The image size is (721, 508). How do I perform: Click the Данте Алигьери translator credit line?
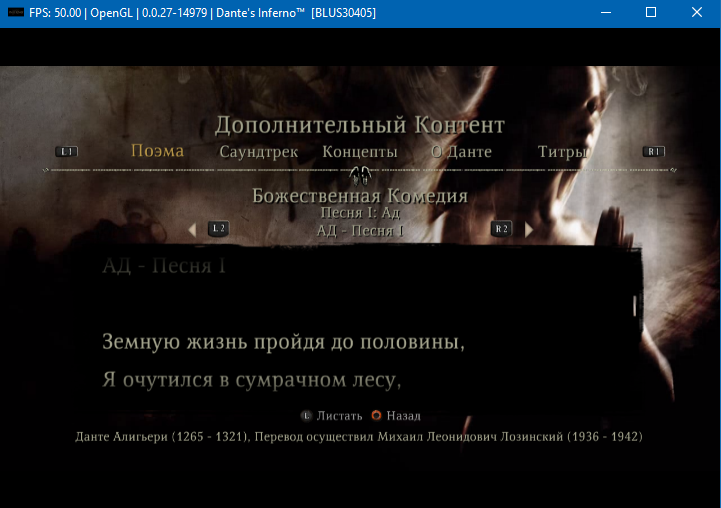(x=359, y=437)
